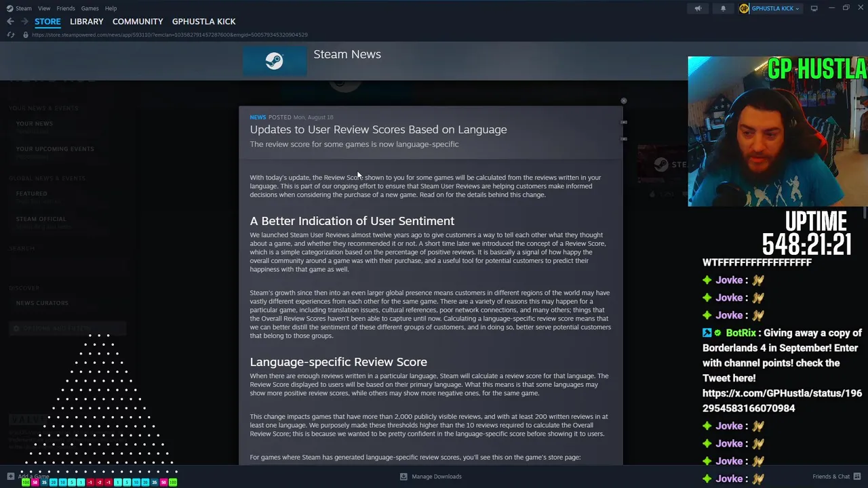Screen dimensions: 868x488
Task: Close the news article popup
Action: [x=623, y=101]
